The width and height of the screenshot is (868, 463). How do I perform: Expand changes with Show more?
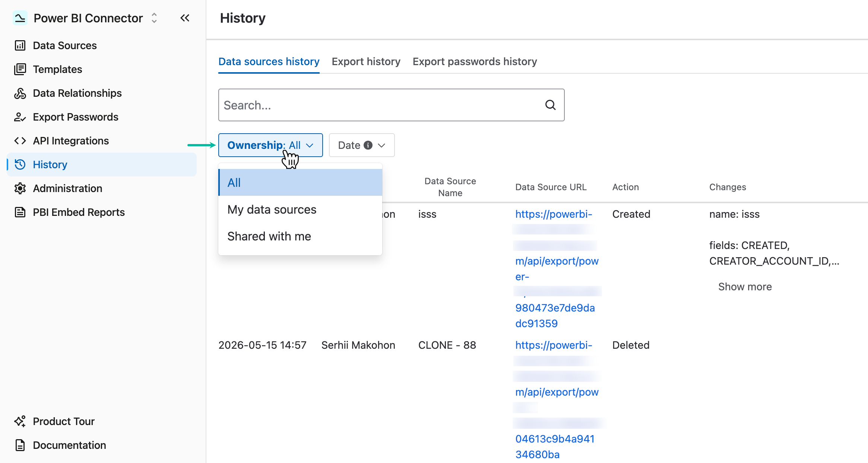tap(745, 287)
